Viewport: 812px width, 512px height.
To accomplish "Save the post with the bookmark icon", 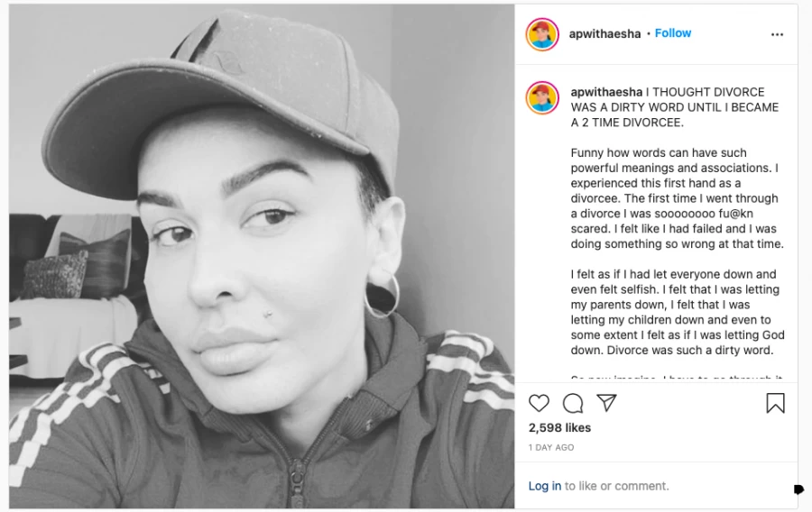I will pyautogui.click(x=775, y=404).
